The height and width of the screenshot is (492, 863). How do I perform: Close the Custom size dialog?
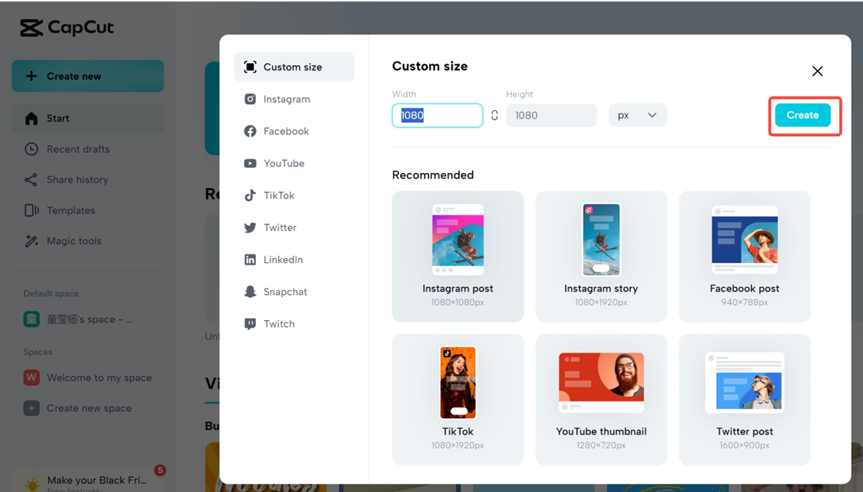click(x=817, y=71)
